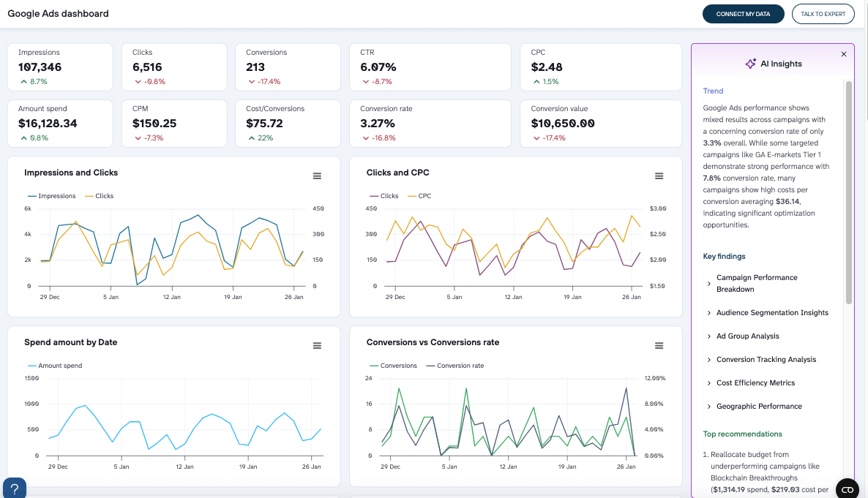868x498 pixels.
Task: Open the Spend amount by Date chart menu
Action: click(317, 345)
